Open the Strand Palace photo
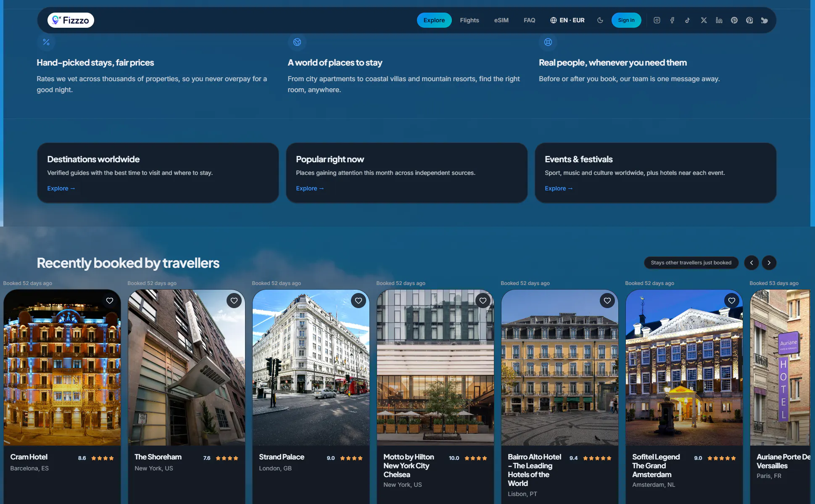Viewport: 815px width, 504px height. pos(311,368)
